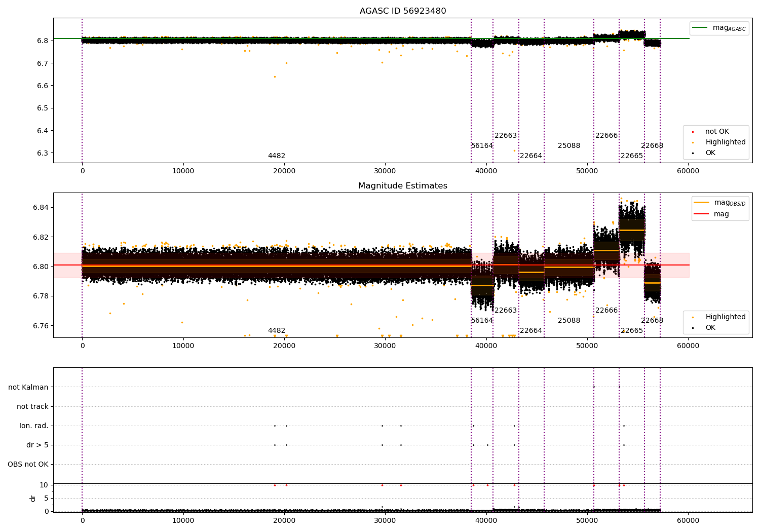Click OBSID label 22666 in AGASC ID plot

(x=606, y=136)
